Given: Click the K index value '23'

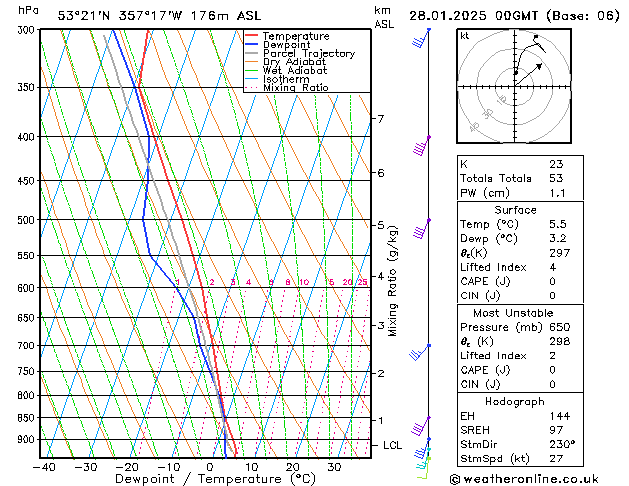Looking at the screenshot, I should (556, 164).
